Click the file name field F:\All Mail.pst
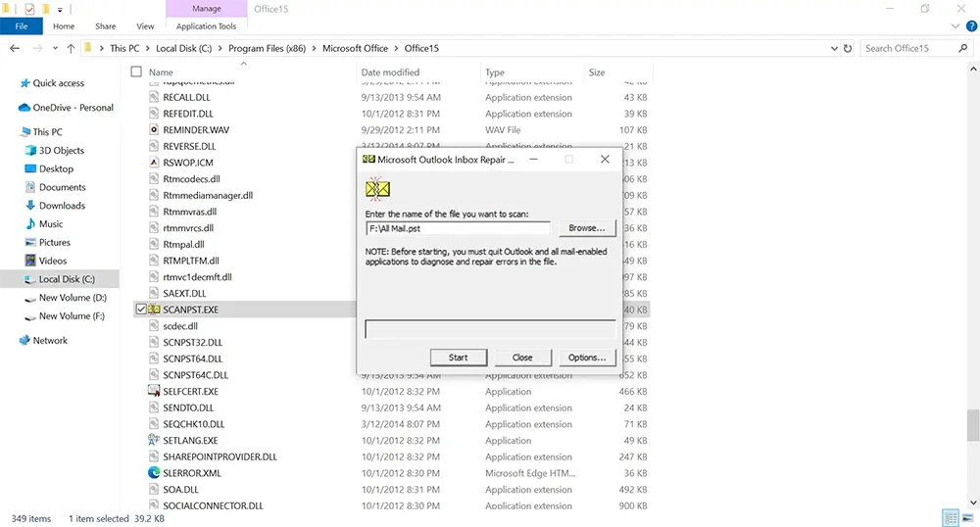 [458, 228]
